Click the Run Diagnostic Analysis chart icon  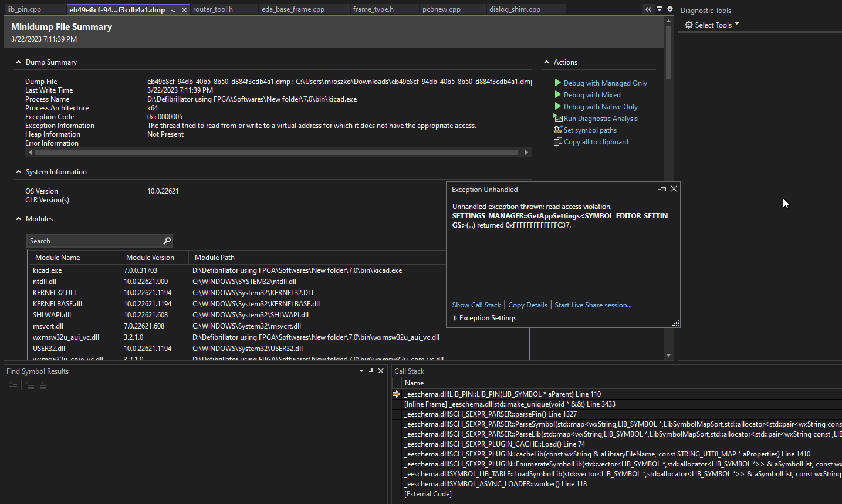point(557,118)
